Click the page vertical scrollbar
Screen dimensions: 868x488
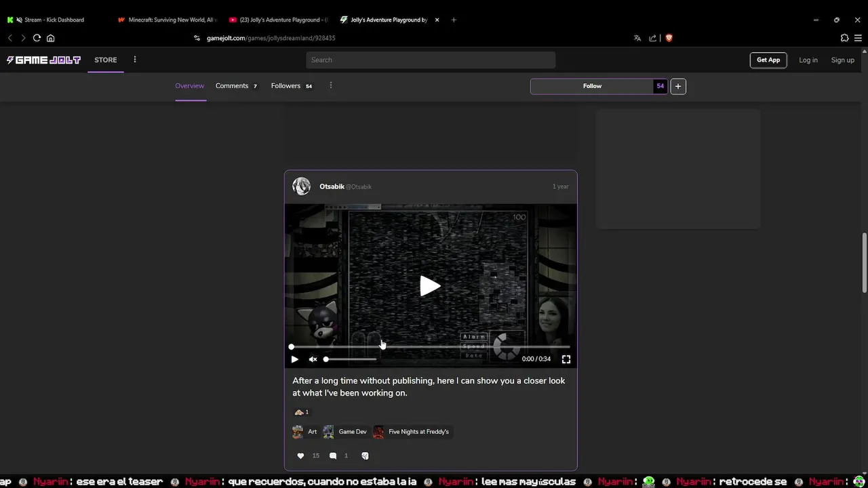[x=864, y=264]
